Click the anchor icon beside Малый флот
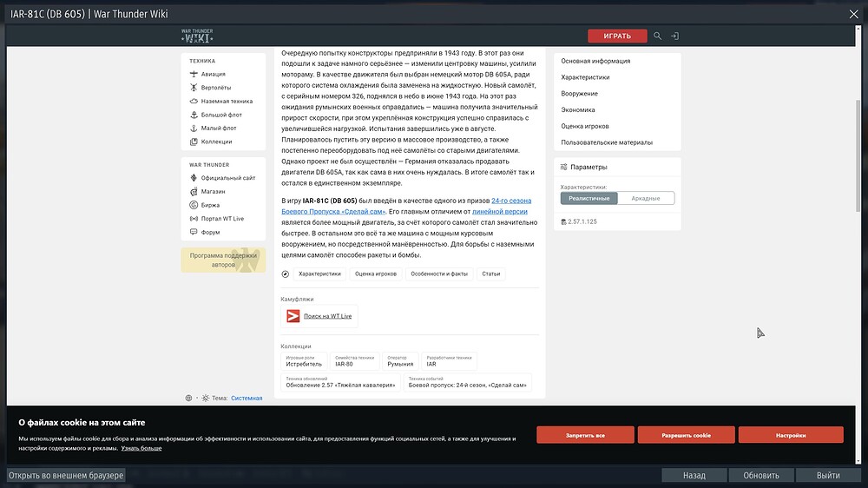Image resolution: width=868 pixels, height=488 pixels. pos(194,128)
